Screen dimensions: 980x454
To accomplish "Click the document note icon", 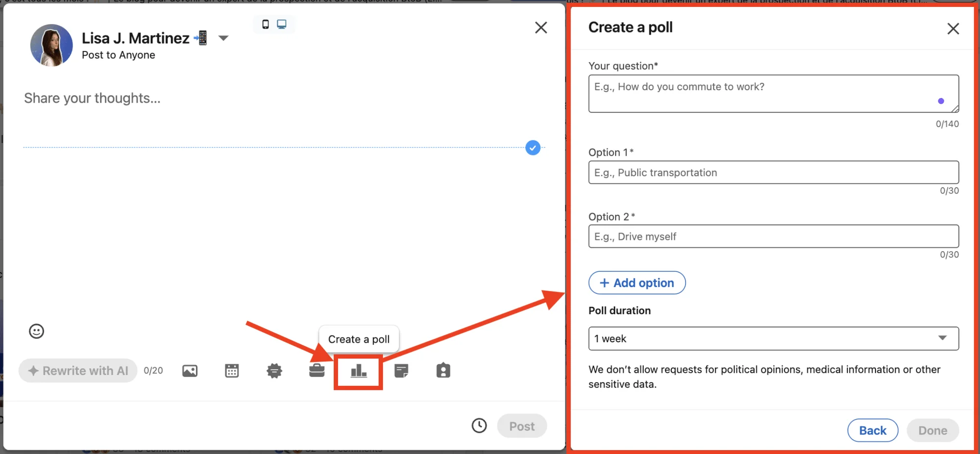I will [x=401, y=371].
